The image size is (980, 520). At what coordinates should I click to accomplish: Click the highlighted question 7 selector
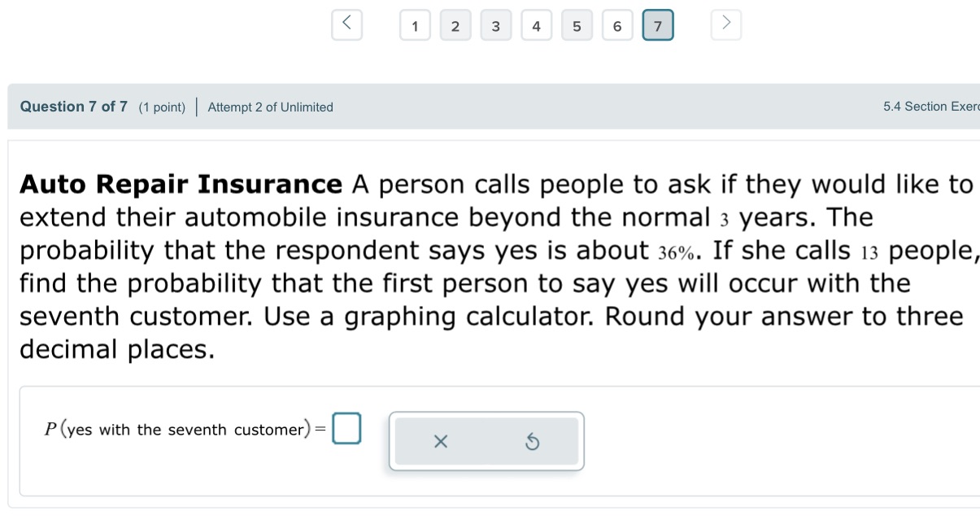[657, 25]
